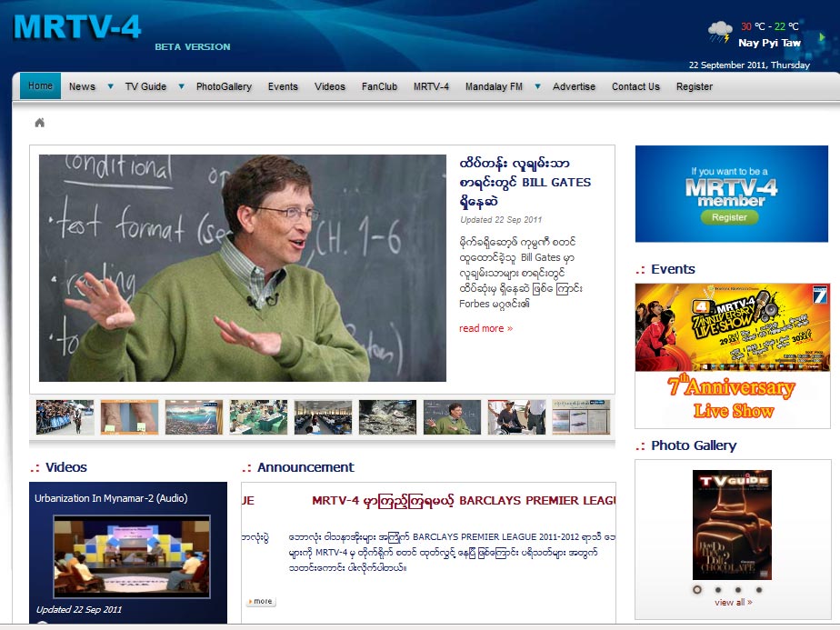Click the '30 °C - 22 °C' temperature text
This screenshot has width=840, height=630.
pos(770,26)
